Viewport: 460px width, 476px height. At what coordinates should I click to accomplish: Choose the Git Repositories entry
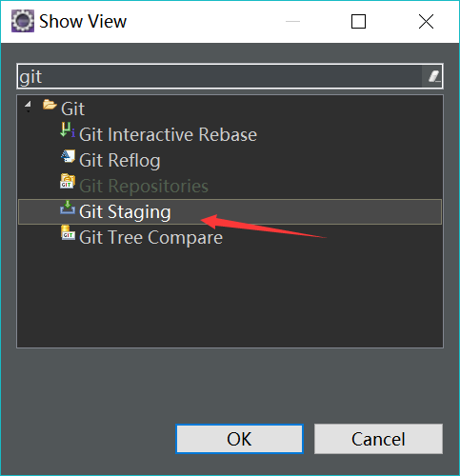point(144,186)
